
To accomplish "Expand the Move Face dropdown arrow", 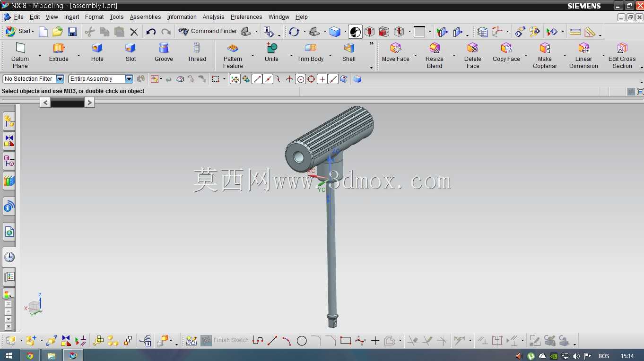I will (415, 56).
